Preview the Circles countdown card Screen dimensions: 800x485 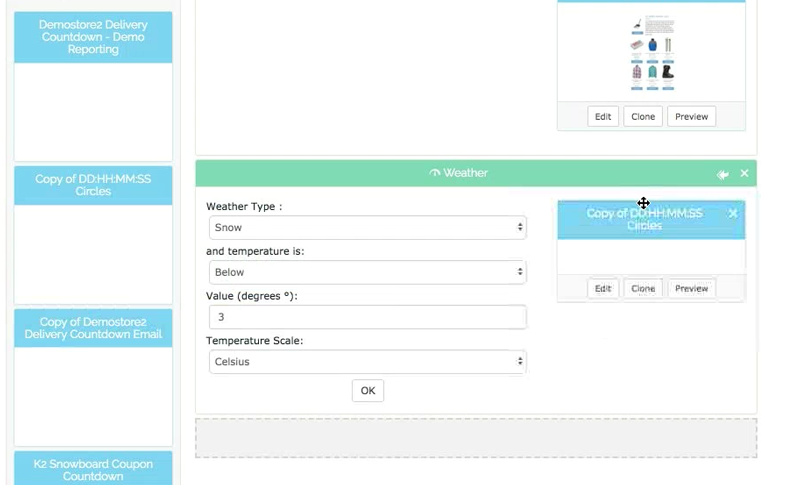(x=691, y=289)
